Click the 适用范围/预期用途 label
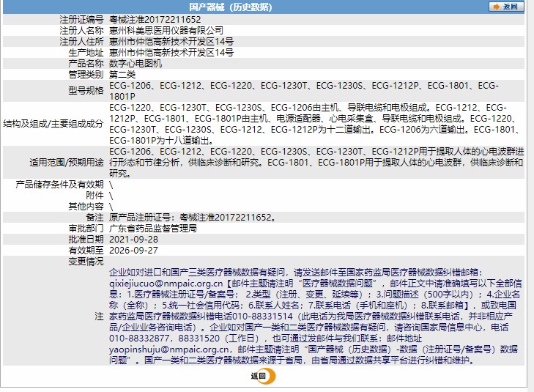 point(67,162)
